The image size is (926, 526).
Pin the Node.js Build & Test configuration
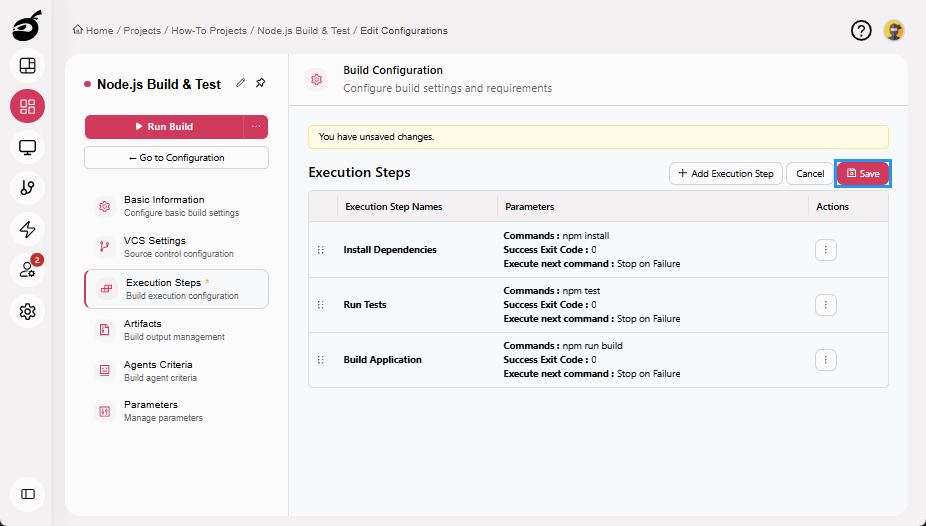pos(260,83)
